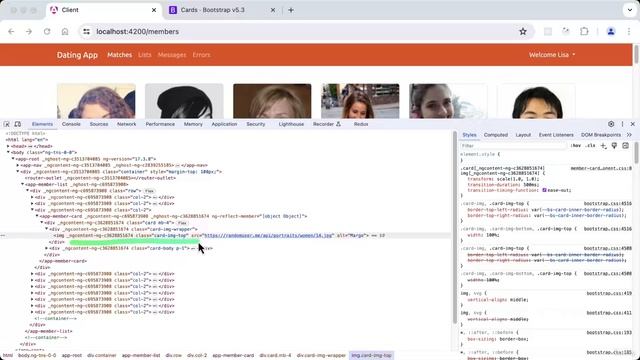Switch to Computed styles tab
This screenshot has height=360, width=640.
click(496, 135)
